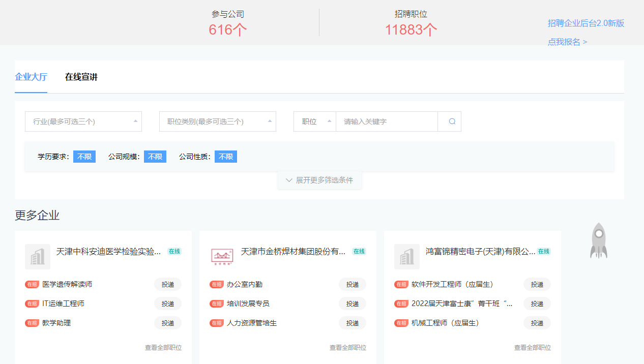Viewport: 644px width, 364px height.
Task: Select 不限 for 学历要求 filter
Action: (x=84, y=157)
